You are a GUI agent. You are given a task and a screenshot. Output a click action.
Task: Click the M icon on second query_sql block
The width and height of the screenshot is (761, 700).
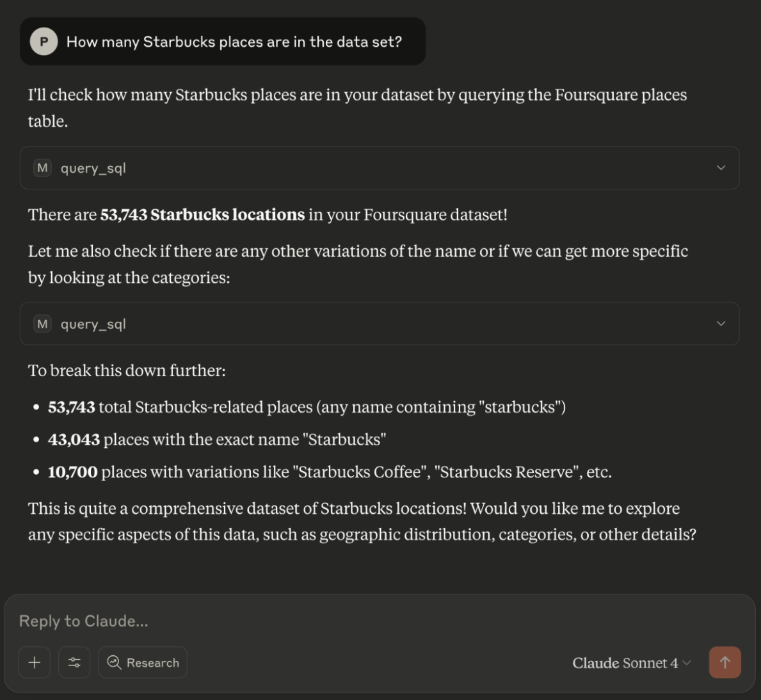pyautogui.click(x=43, y=324)
